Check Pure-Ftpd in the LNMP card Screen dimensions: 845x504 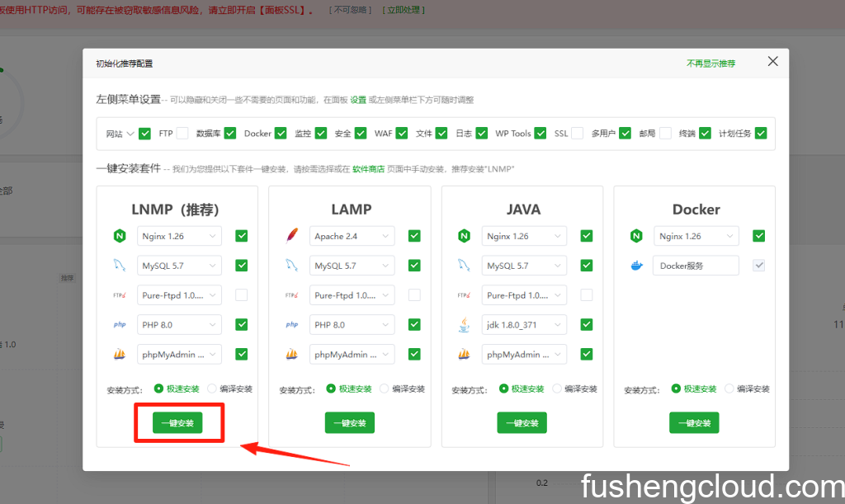click(242, 295)
